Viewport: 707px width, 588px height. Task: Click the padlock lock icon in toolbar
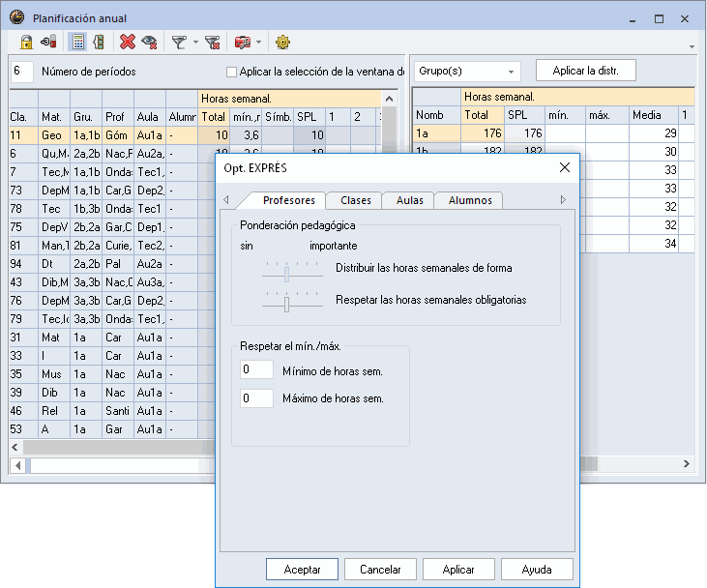26,43
